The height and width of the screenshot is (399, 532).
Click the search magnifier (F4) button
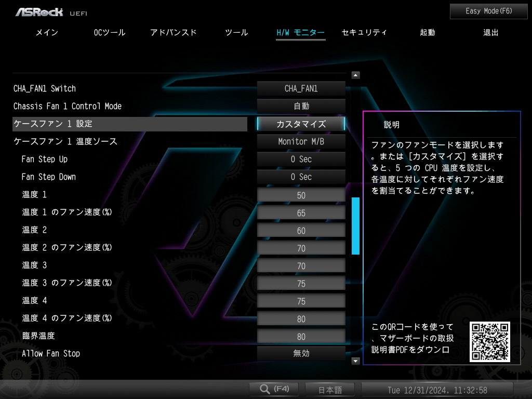point(274,389)
